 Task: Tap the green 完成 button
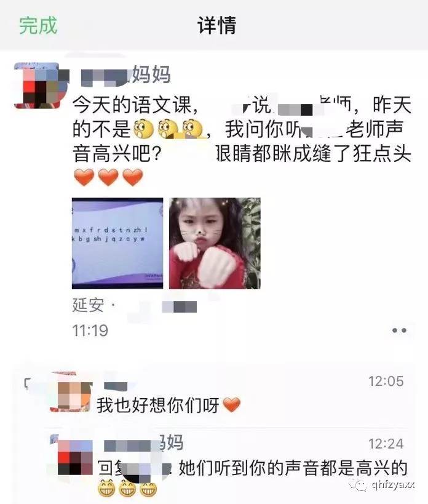coord(38,25)
